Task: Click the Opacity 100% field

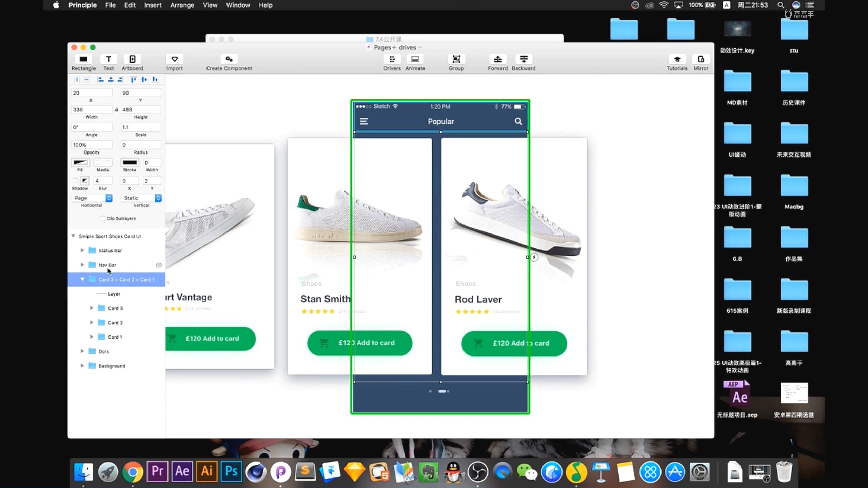Action: coord(92,145)
